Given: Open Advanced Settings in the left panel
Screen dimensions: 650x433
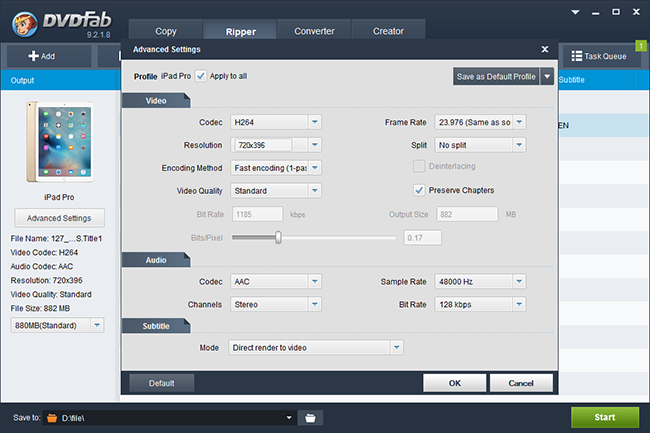Looking at the screenshot, I should 59,218.
